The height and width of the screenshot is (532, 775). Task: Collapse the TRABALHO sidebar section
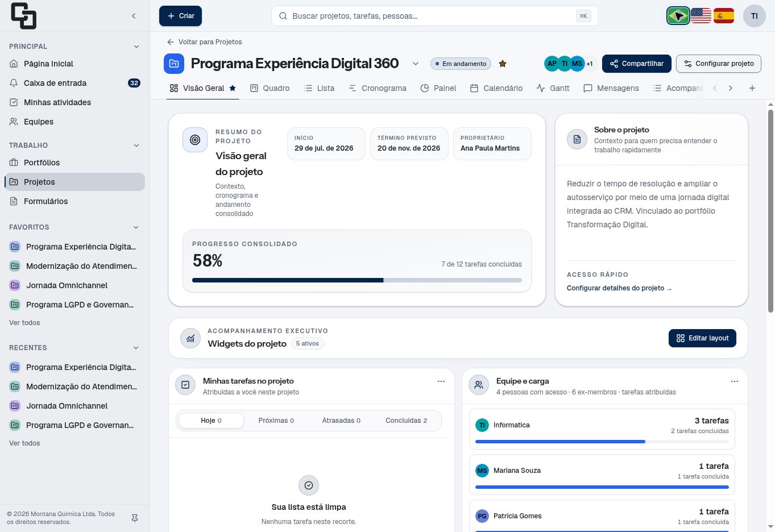(x=136, y=146)
